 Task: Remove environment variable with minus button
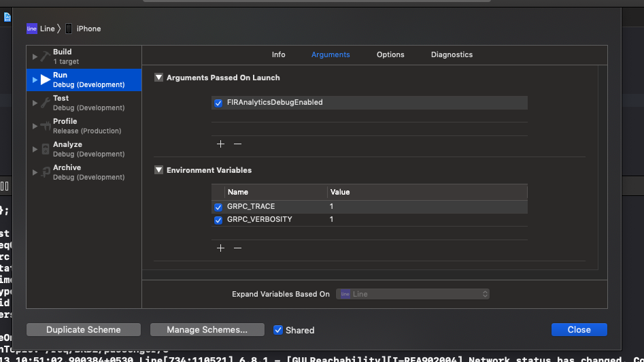[x=237, y=248]
